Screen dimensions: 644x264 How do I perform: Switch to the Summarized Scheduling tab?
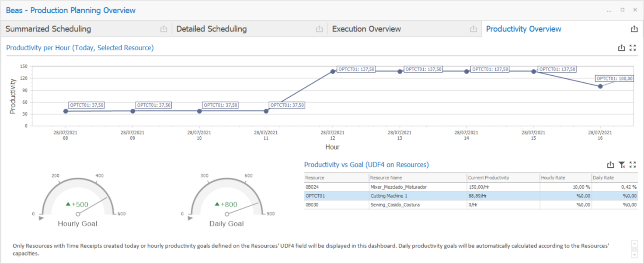[x=48, y=29]
